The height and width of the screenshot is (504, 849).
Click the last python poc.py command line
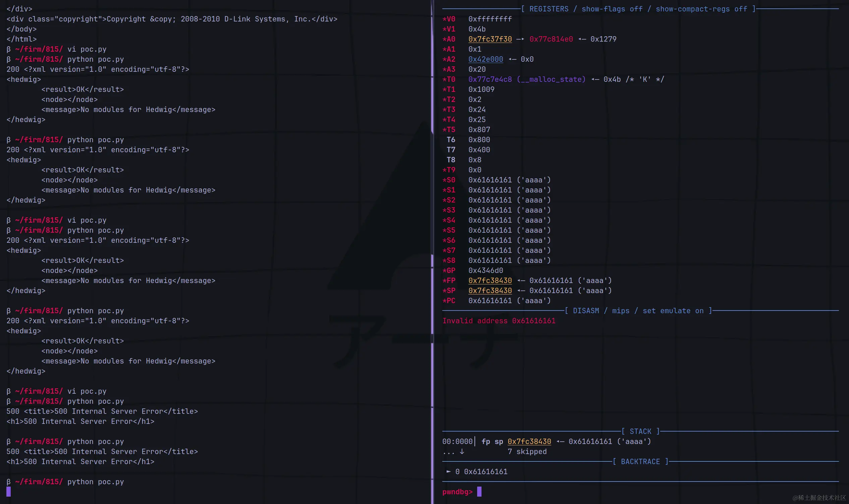tap(95, 482)
